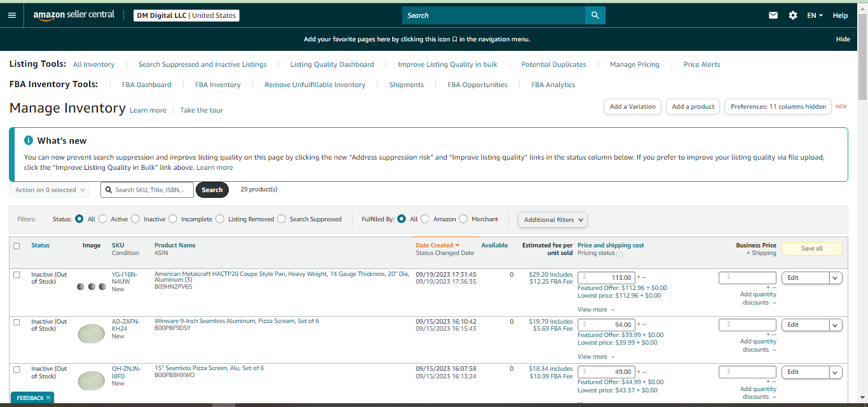The image size is (868, 407).
Task: Select the Status All radio button
Action: coord(79,219)
